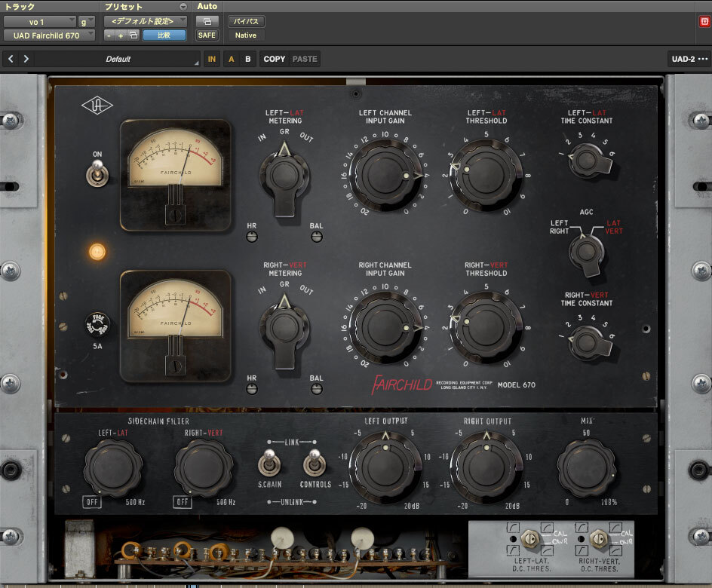712x588 pixels.
Task: Open the track selector dropdown 'vo 1'
Action: click(39, 22)
